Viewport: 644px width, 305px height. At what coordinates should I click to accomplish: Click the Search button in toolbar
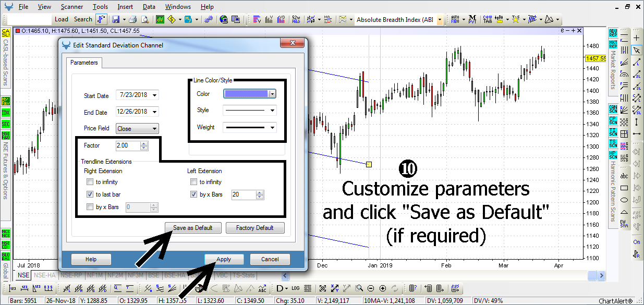[83, 19]
